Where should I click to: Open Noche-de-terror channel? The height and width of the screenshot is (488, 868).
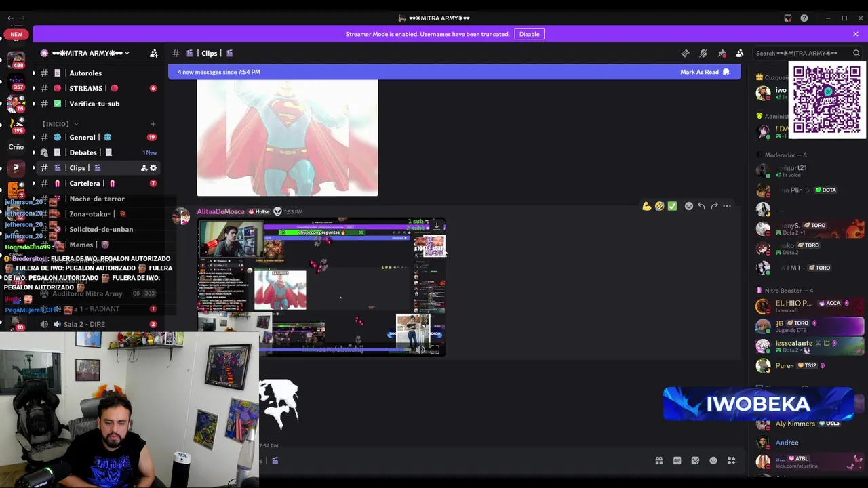coord(97,199)
